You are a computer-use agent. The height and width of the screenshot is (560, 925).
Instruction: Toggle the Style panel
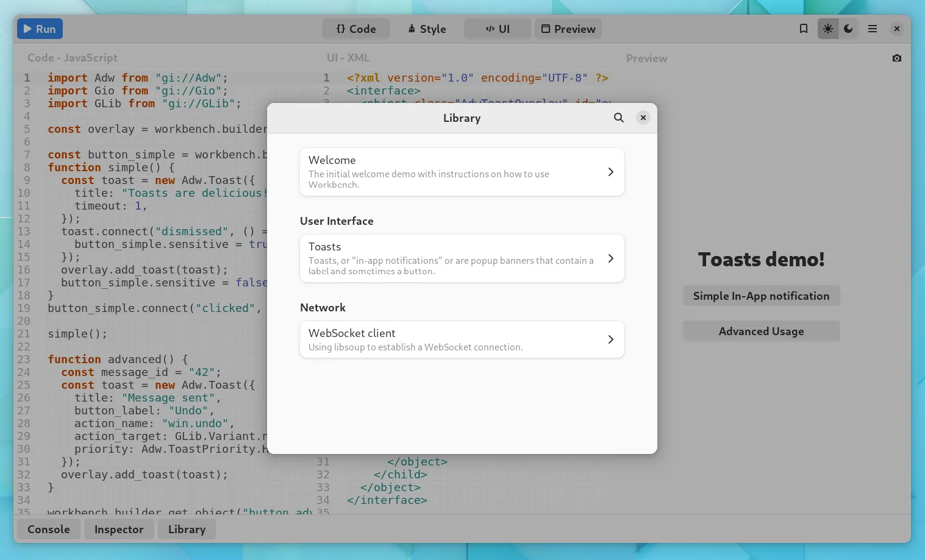(x=427, y=29)
